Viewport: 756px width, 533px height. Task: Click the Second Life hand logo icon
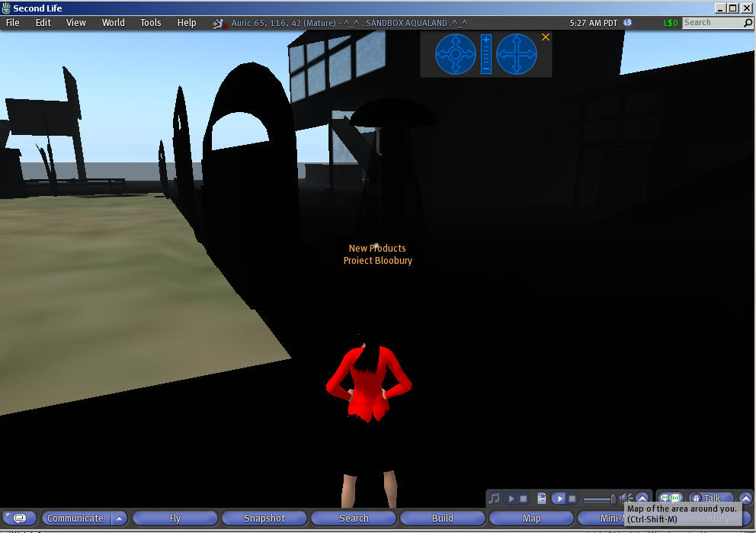pos(6,8)
